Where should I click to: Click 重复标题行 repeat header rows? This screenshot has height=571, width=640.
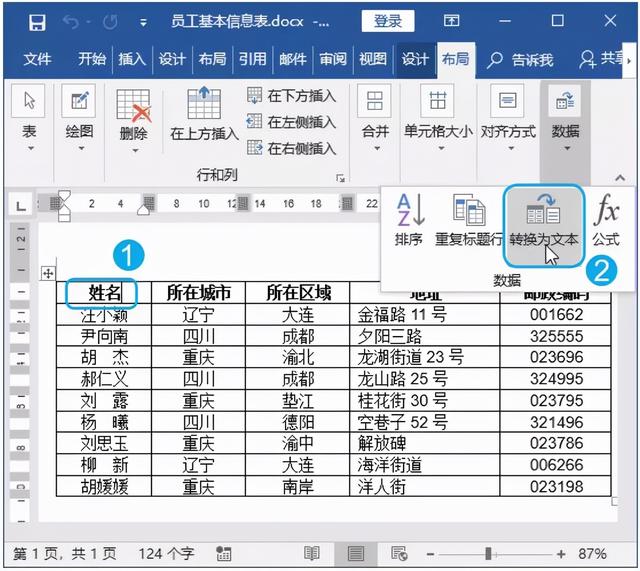(x=469, y=220)
